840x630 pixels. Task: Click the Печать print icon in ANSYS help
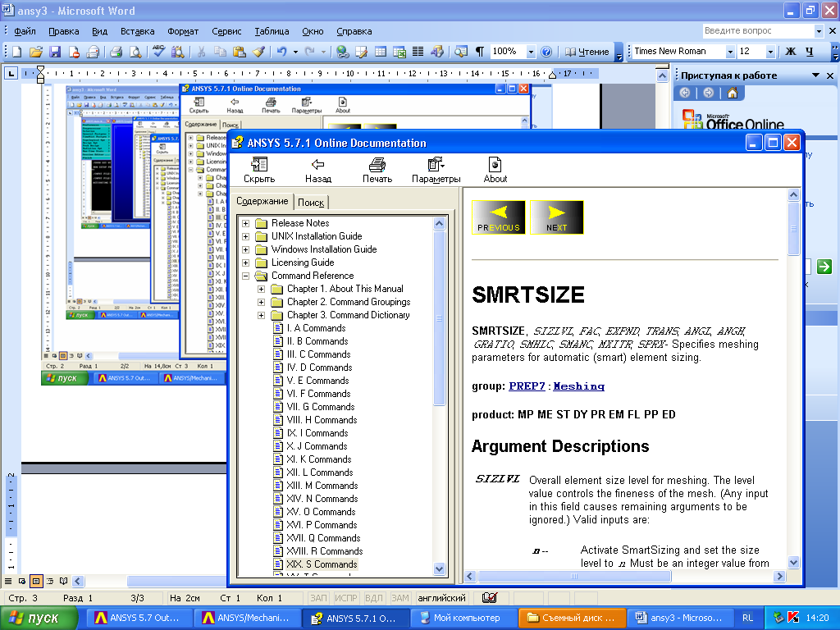point(377,169)
